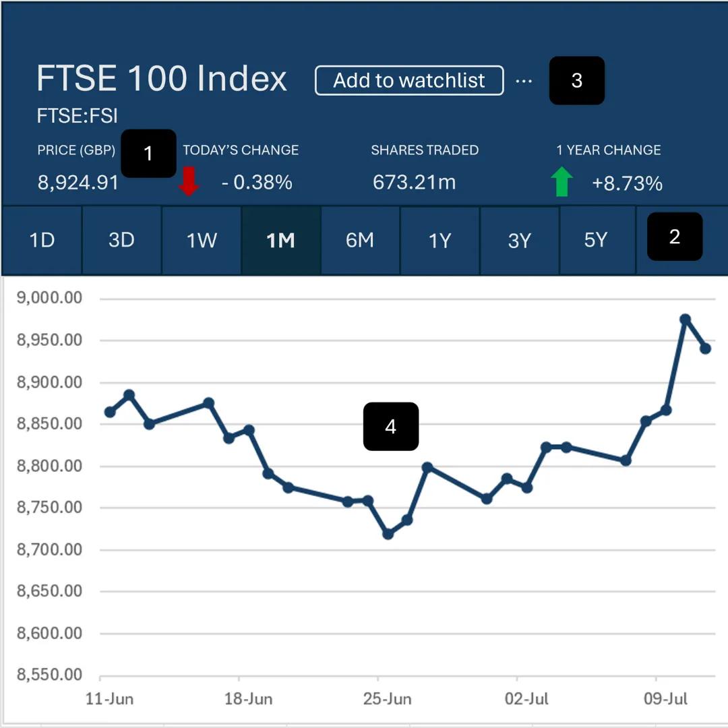This screenshot has height=728, width=728.
Task: Click the 8,800.00 y-axis label
Action: [49, 466]
